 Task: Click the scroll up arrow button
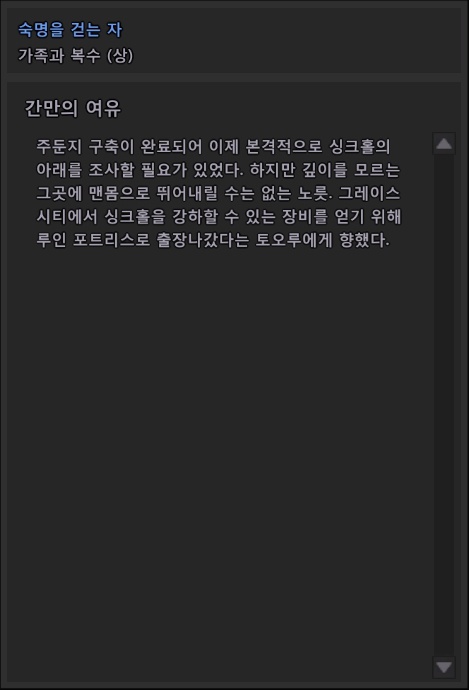pyautogui.click(x=443, y=143)
